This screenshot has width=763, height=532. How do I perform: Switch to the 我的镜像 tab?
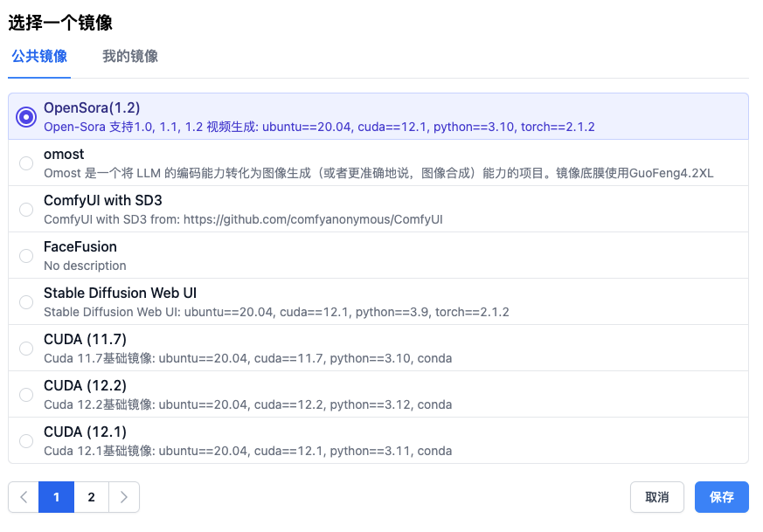(x=129, y=56)
